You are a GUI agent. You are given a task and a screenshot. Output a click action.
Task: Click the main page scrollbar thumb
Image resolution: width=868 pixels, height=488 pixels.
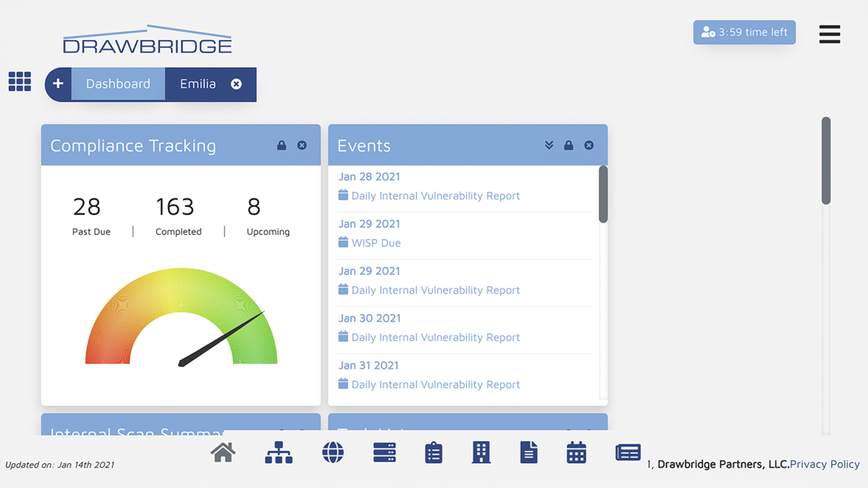826,161
